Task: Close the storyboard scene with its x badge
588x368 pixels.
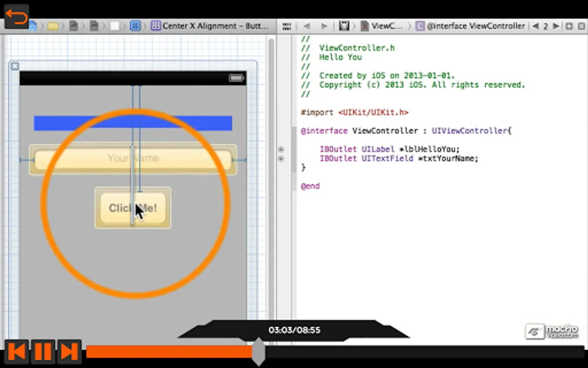Action: 15,66
